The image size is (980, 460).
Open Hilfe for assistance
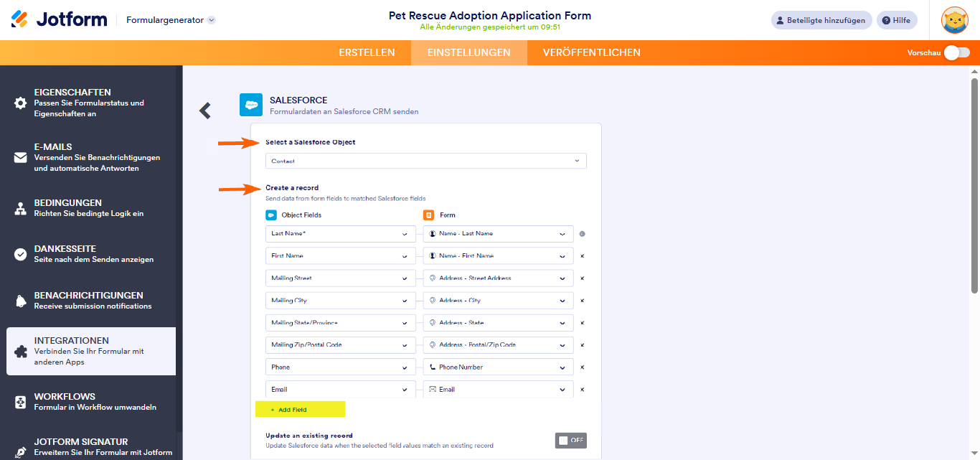[x=896, y=19]
